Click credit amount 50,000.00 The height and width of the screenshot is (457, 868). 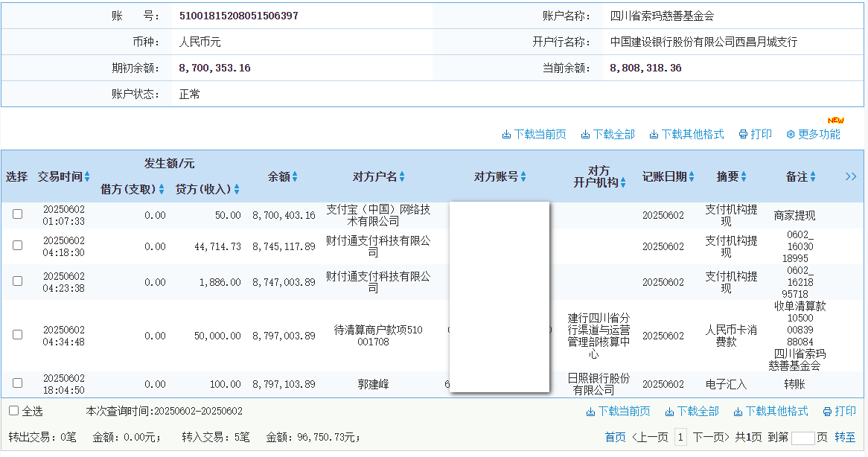click(217, 336)
